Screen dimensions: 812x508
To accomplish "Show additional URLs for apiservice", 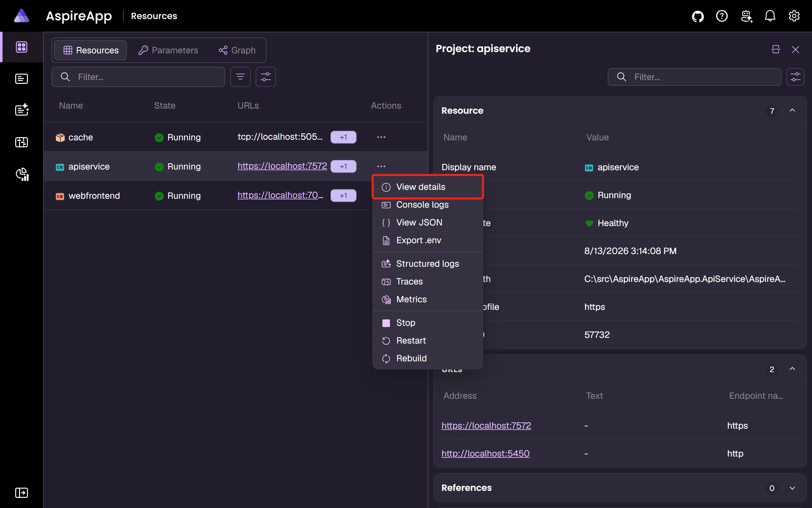I will coord(343,166).
